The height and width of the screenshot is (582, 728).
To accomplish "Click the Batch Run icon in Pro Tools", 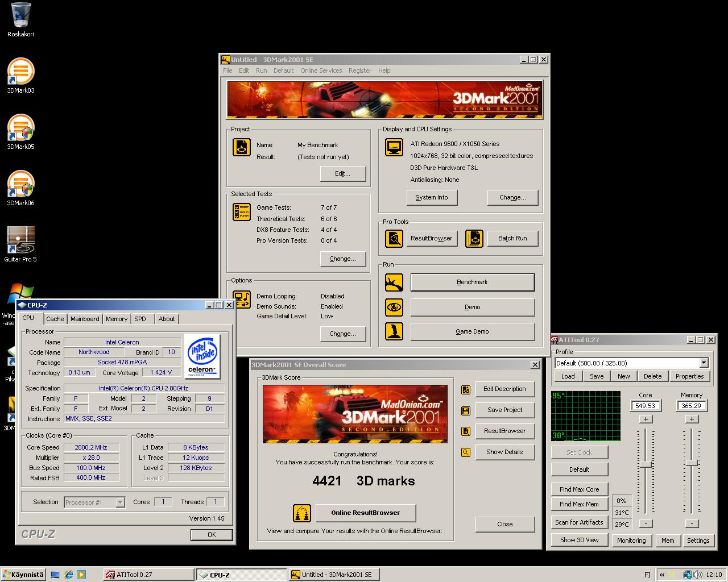I will [x=474, y=238].
